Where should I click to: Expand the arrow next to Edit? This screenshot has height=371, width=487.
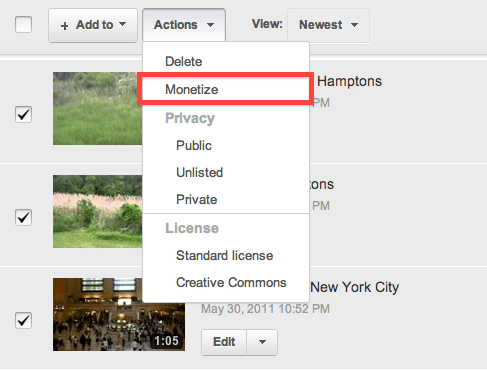click(262, 342)
